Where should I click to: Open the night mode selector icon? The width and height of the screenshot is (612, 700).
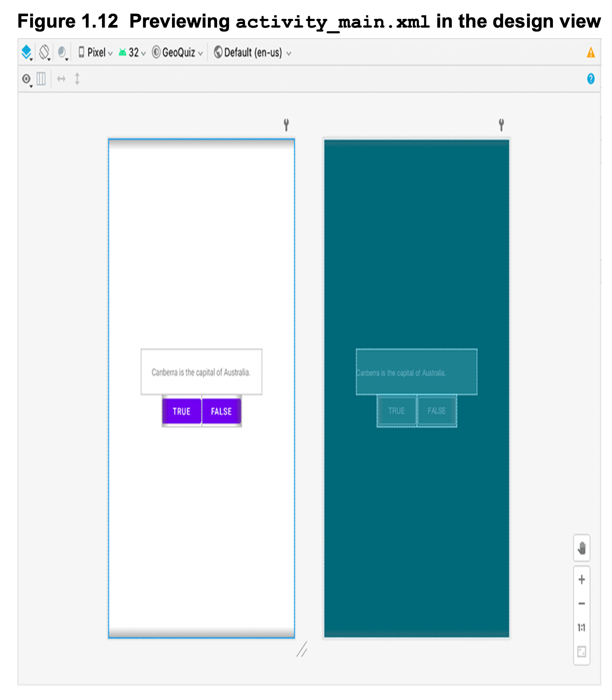pyautogui.click(x=63, y=53)
